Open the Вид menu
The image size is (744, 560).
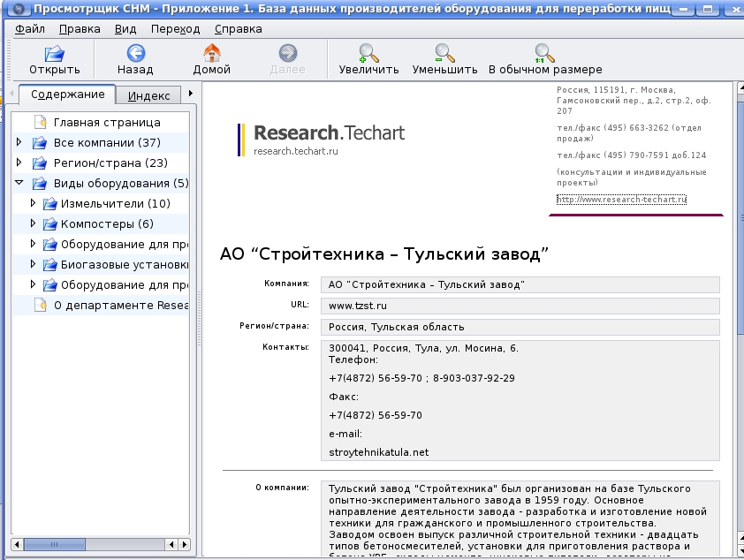(x=125, y=29)
